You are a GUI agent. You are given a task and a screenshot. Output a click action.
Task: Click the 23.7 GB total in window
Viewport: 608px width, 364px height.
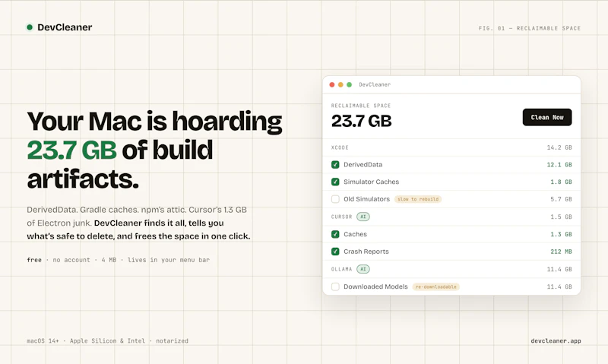tap(362, 121)
